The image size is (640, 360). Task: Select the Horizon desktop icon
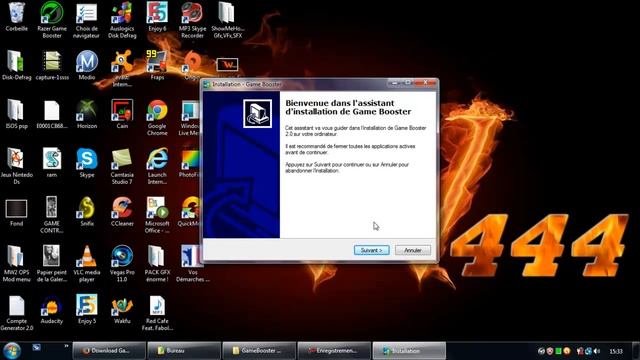coord(87,114)
